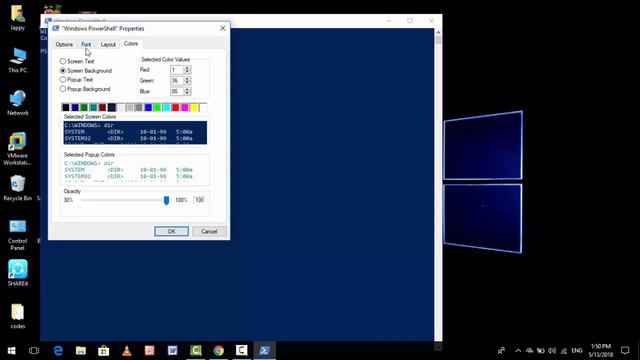Open the Word icon in taskbar
This screenshot has height=360, width=640.
point(173,351)
